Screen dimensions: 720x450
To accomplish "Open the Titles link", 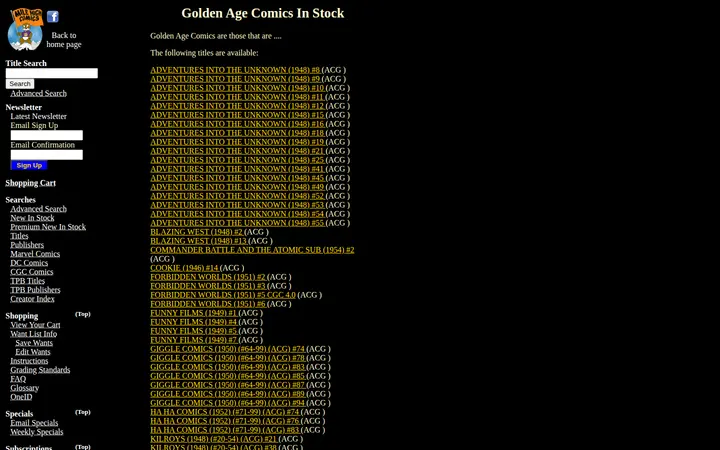I will tap(19, 236).
